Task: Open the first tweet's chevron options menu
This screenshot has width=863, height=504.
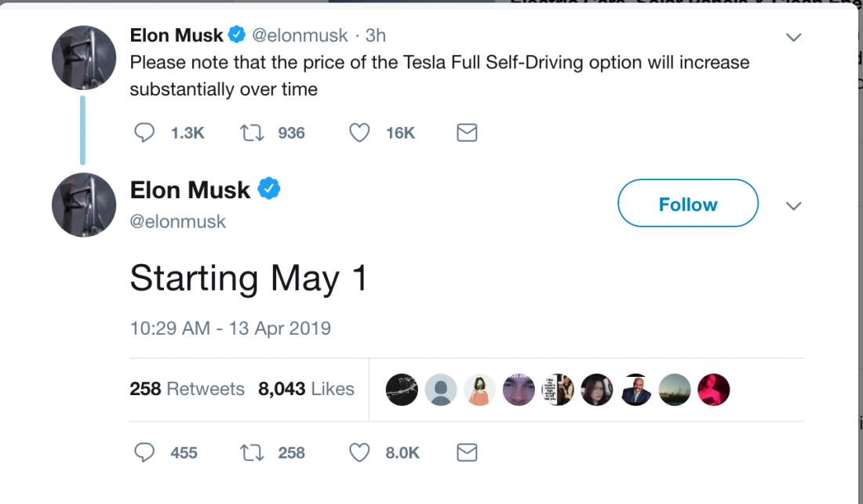Action: click(x=794, y=38)
